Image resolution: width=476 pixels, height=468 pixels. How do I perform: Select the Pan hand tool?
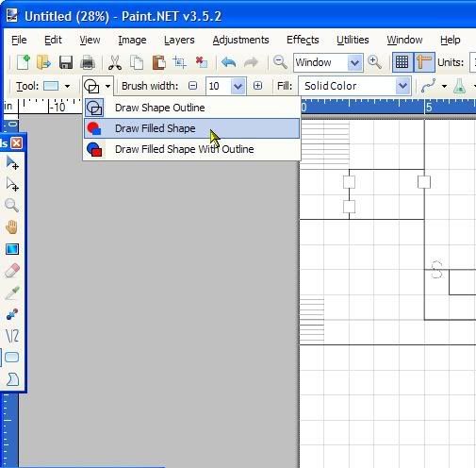[12, 227]
